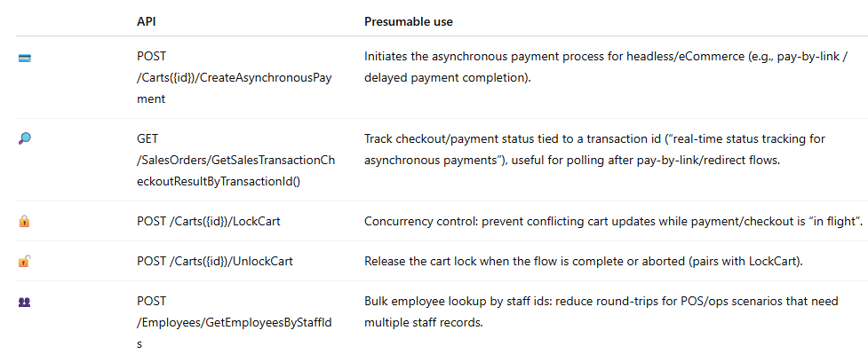Screen dimensions: 868x362
Task: Click the 'Concurrency control' description text
Action: point(613,222)
